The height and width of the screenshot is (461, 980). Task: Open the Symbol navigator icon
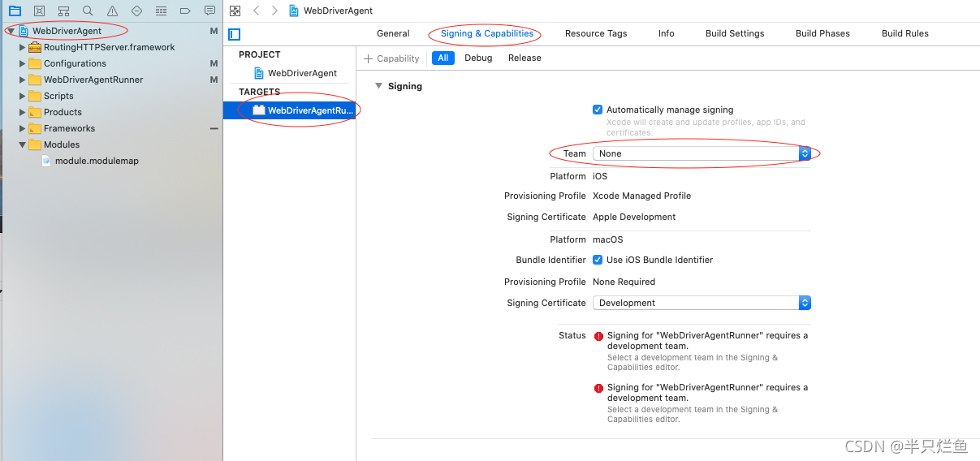(63, 11)
